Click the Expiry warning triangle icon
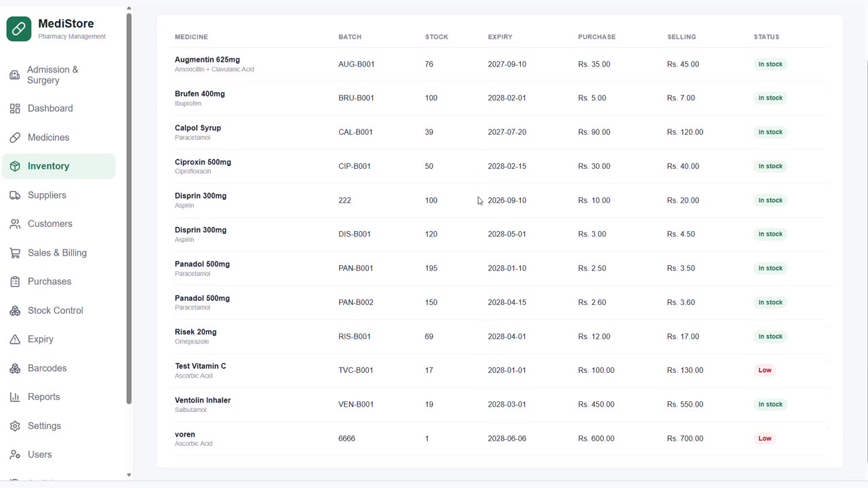 click(x=15, y=339)
